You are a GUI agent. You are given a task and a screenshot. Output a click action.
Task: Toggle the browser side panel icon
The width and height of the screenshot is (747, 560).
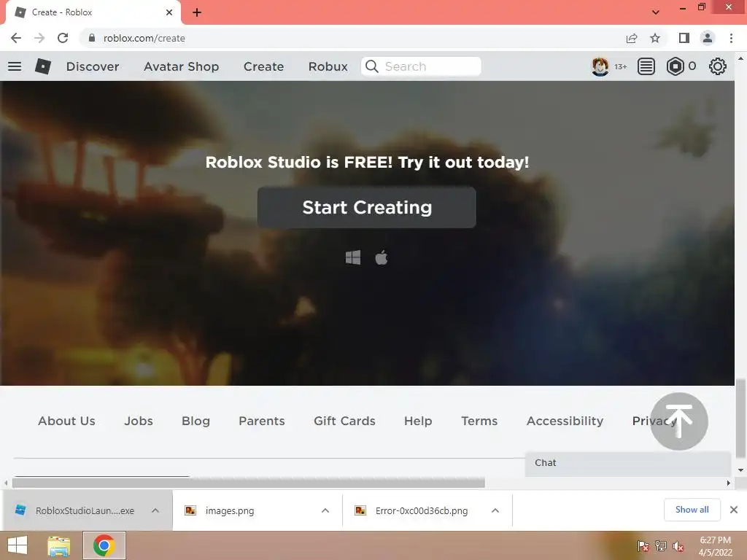[684, 38]
